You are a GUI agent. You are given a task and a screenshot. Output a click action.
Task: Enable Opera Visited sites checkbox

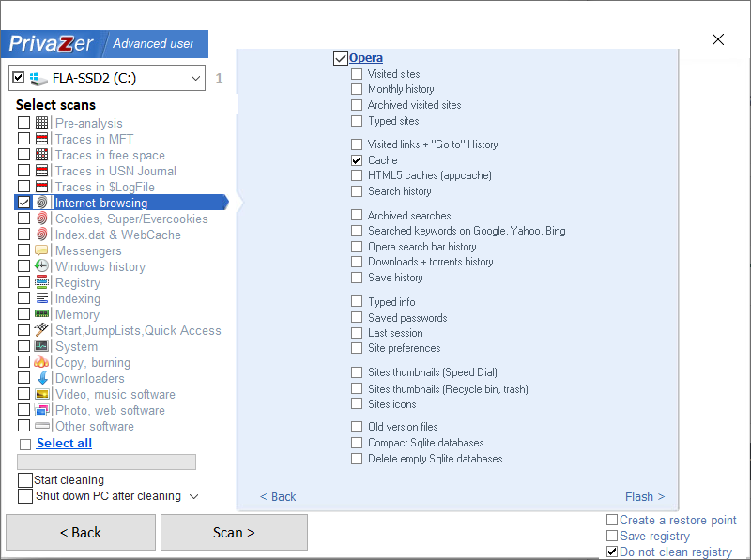(357, 74)
